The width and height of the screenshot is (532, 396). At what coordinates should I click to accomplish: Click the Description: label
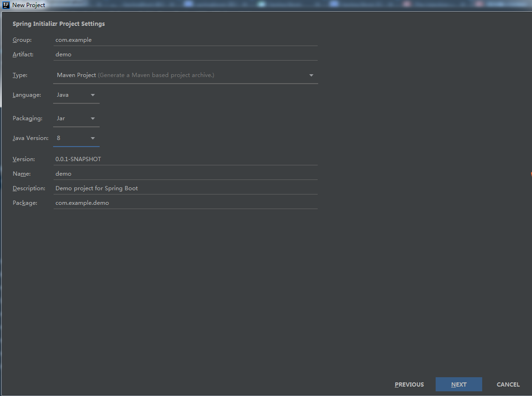click(x=29, y=188)
